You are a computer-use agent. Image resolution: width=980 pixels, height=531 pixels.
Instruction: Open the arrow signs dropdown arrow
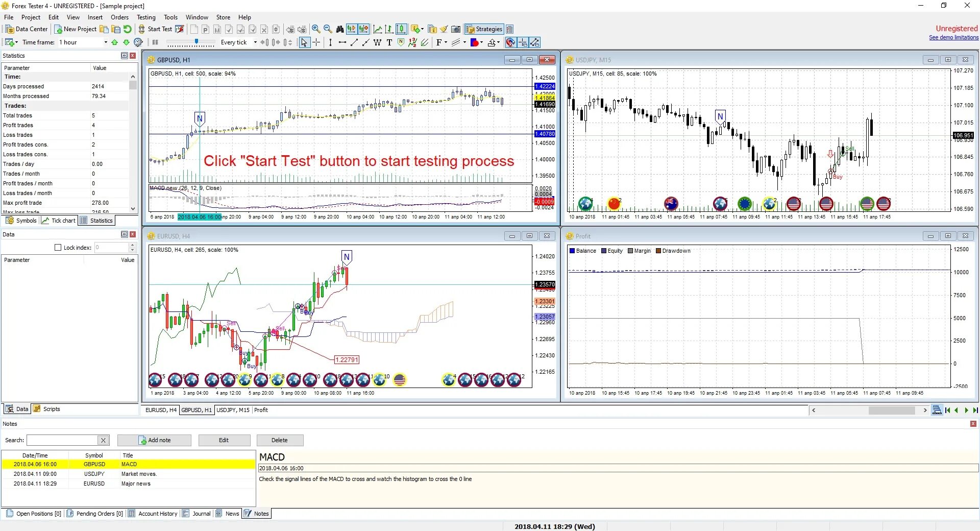click(498, 42)
